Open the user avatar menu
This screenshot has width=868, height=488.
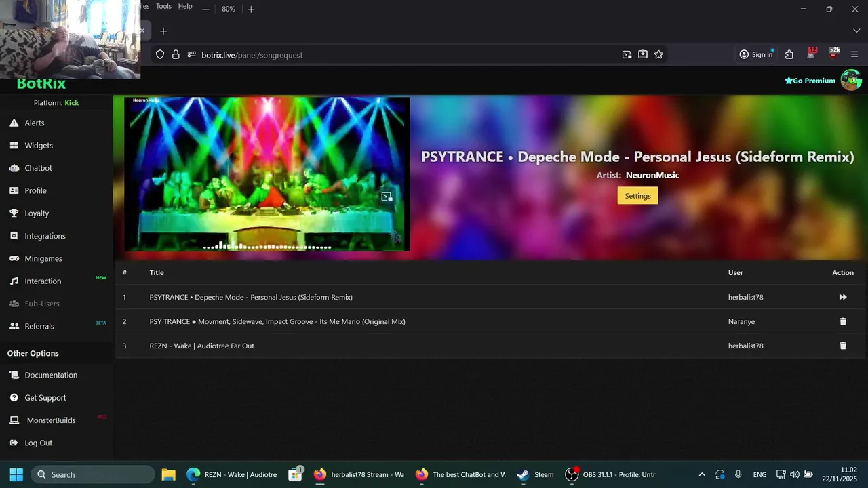(851, 80)
